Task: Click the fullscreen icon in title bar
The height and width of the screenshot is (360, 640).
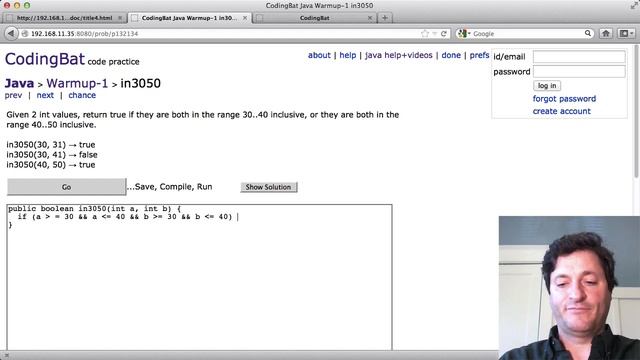Action: [634, 5]
